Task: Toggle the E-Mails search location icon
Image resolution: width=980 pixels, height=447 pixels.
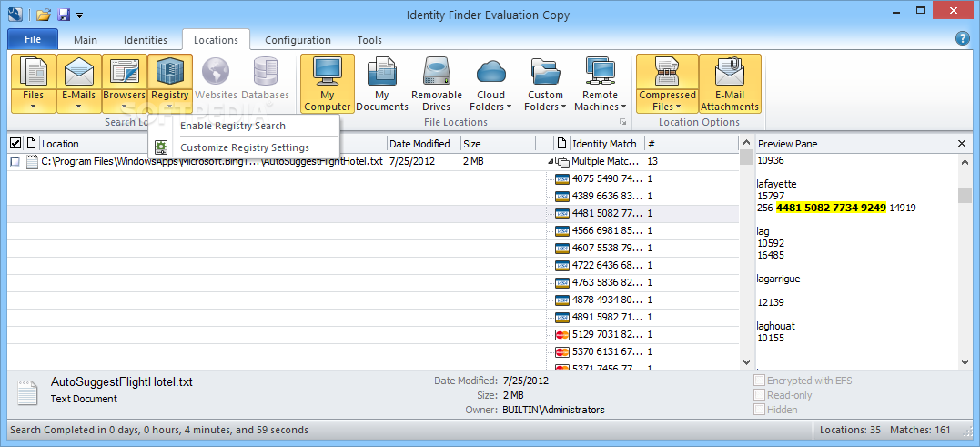Action: (79, 72)
